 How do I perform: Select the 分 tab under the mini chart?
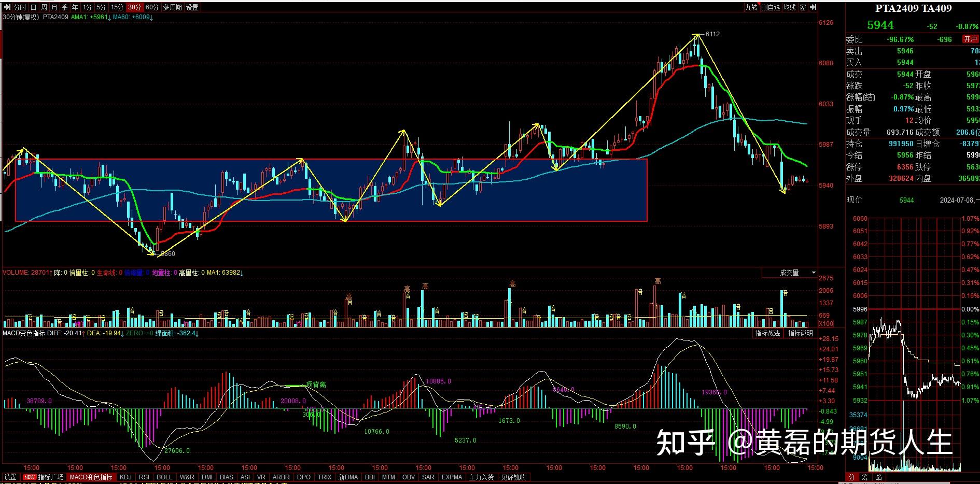coord(851,477)
